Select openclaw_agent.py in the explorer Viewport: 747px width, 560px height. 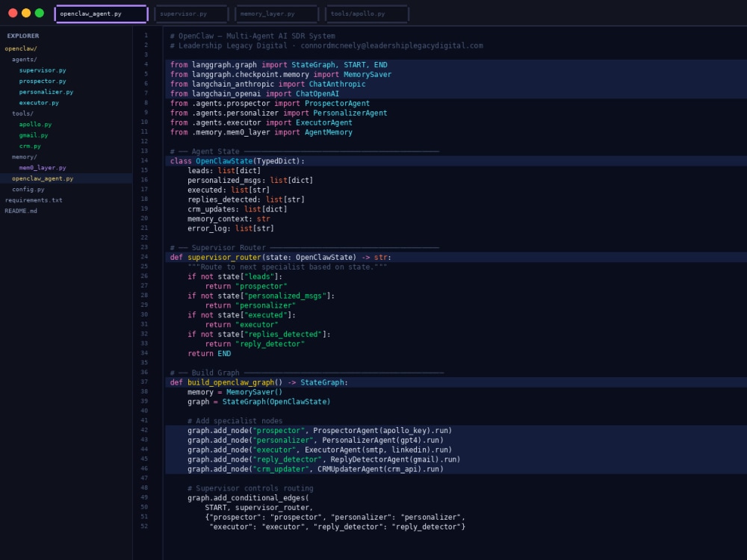(x=66, y=178)
